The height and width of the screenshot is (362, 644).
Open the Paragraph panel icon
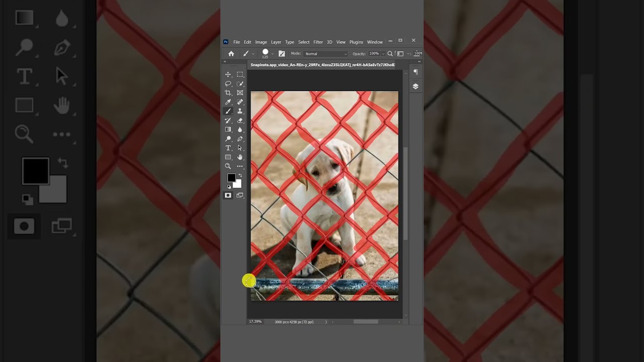tap(416, 72)
